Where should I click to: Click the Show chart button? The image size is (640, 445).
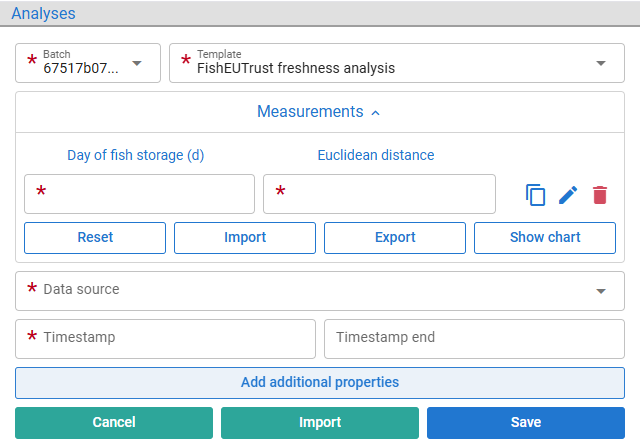click(x=545, y=238)
